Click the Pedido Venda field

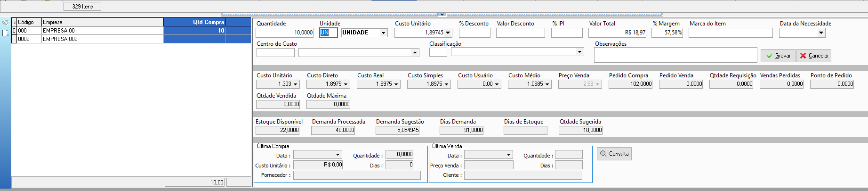click(x=681, y=84)
